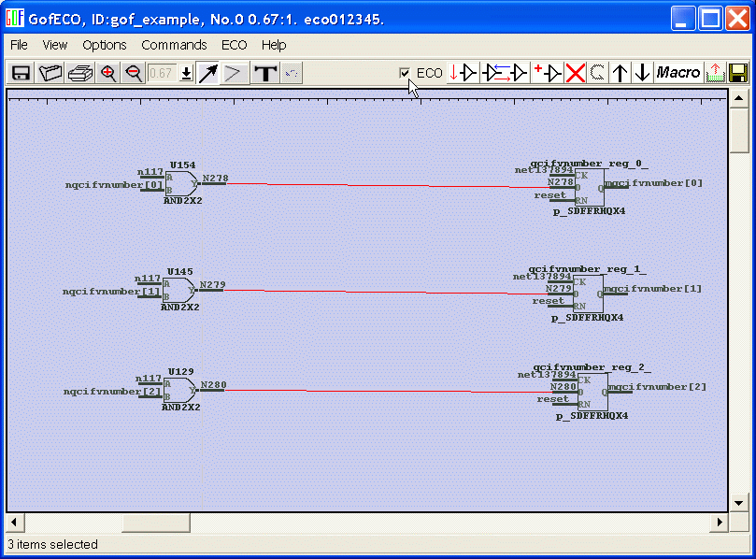Click the green Save ECO floppy icon
Screen dimensions: 756x559
click(738, 73)
